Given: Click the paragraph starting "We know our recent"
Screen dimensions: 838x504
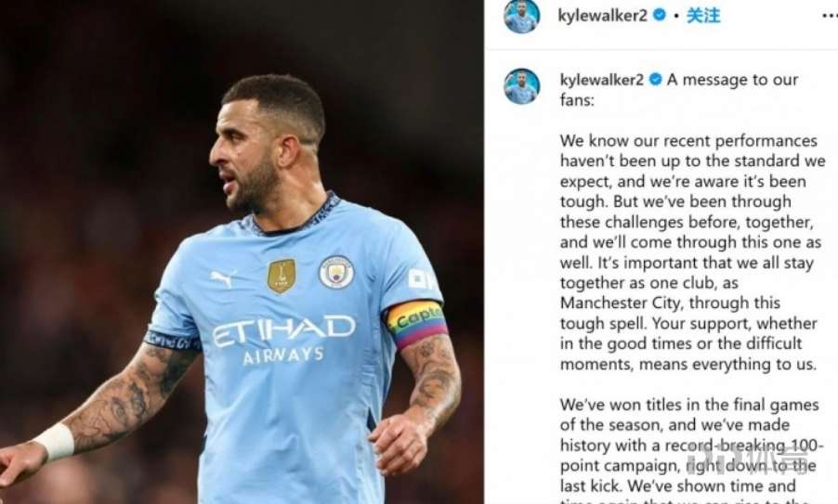Looking at the screenshot, I should click(692, 252).
